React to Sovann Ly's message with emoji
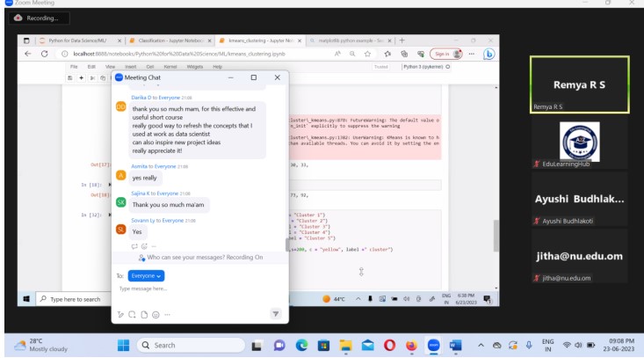The width and height of the screenshot is (644, 358). 144,245
